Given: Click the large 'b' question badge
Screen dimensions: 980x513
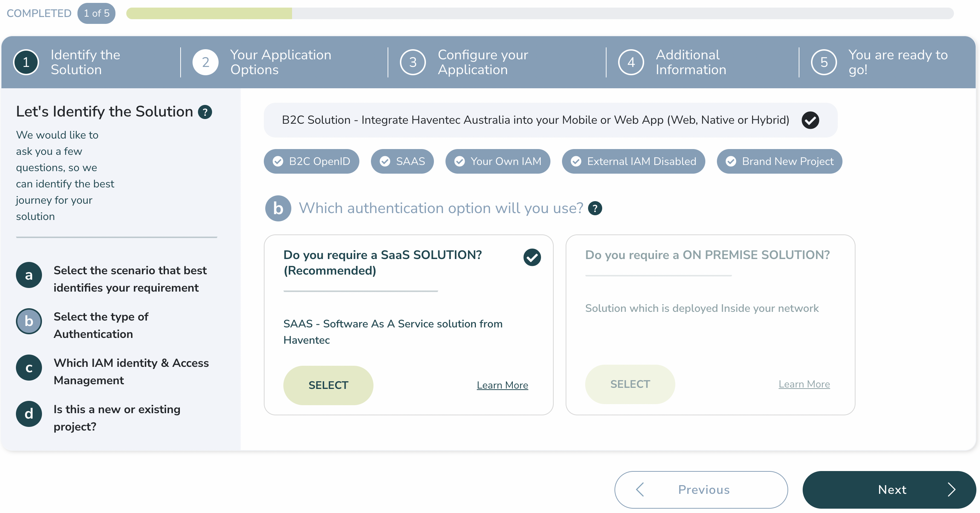Looking at the screenshot, I should point(278,208).
